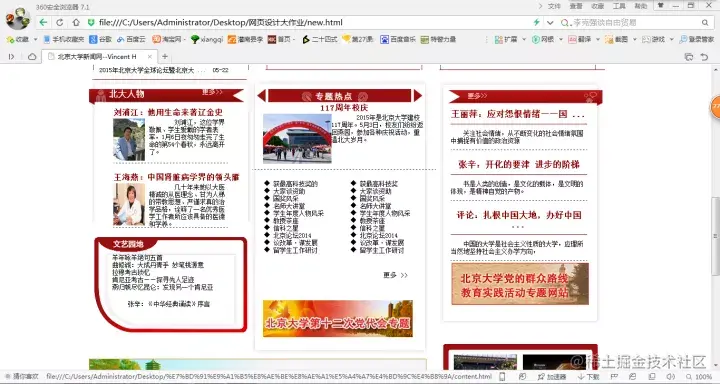Open a new tab with the plus button
This screenshot has height=384, width=720.
[165, 56]
